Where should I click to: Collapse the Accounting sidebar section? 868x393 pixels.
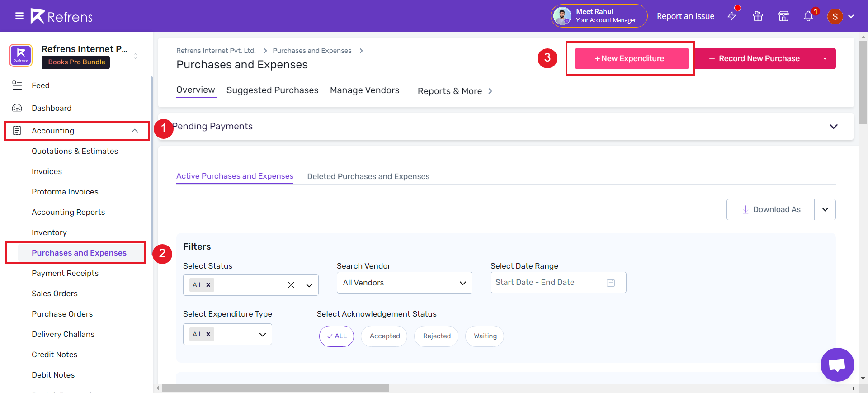tap(135, 131)
